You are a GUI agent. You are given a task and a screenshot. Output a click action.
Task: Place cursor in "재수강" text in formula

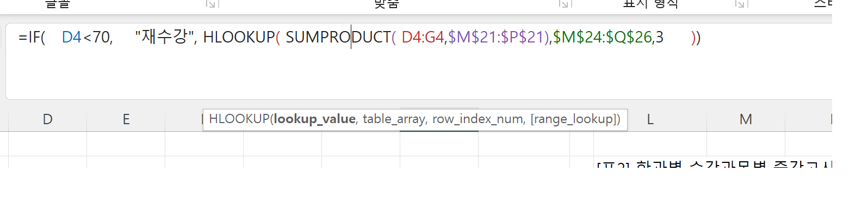coord(165,37)
